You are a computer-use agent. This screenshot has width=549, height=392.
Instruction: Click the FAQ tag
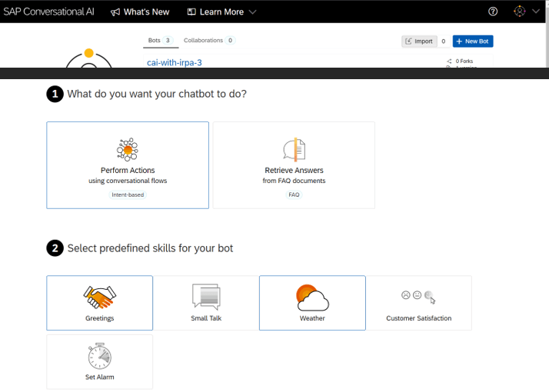pos(294,194)
